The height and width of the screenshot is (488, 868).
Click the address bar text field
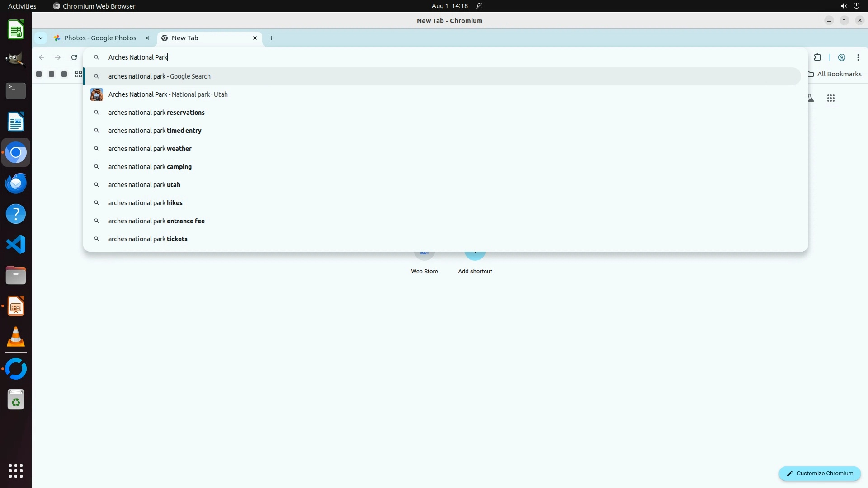(362, 57)
